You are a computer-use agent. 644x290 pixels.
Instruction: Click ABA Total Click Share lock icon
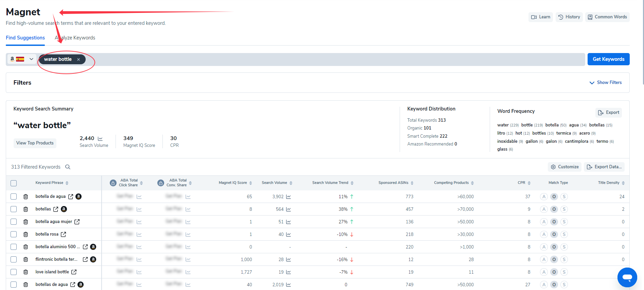(x=113, y=183)
